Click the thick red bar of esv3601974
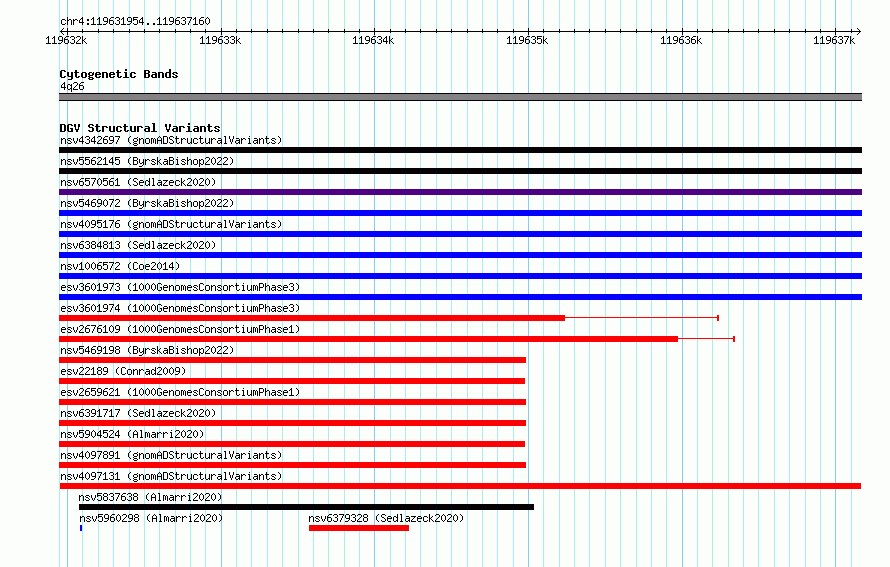890x567 pixels. [x=312, y=318]
